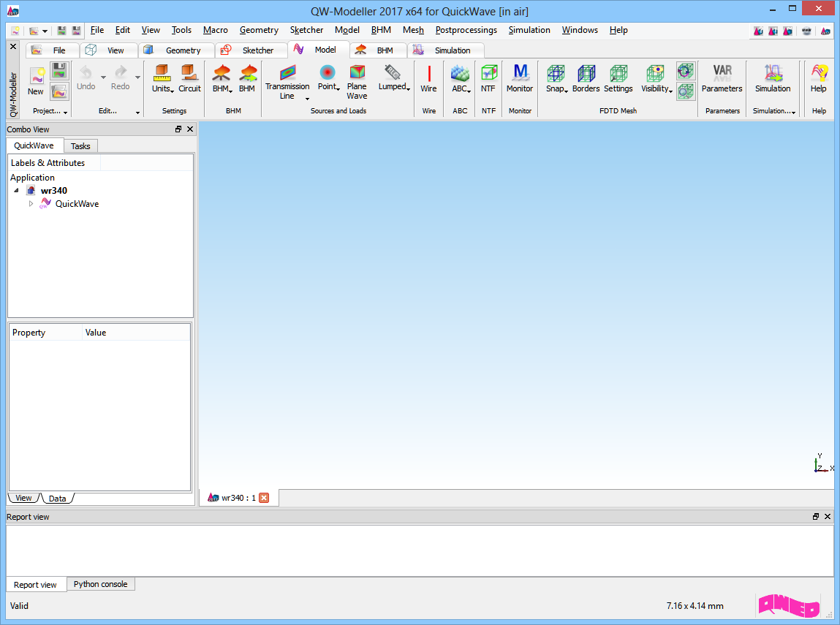Screen dimensions: 840x625
Task: Float the Combo View panel
Action: point(178,129)
